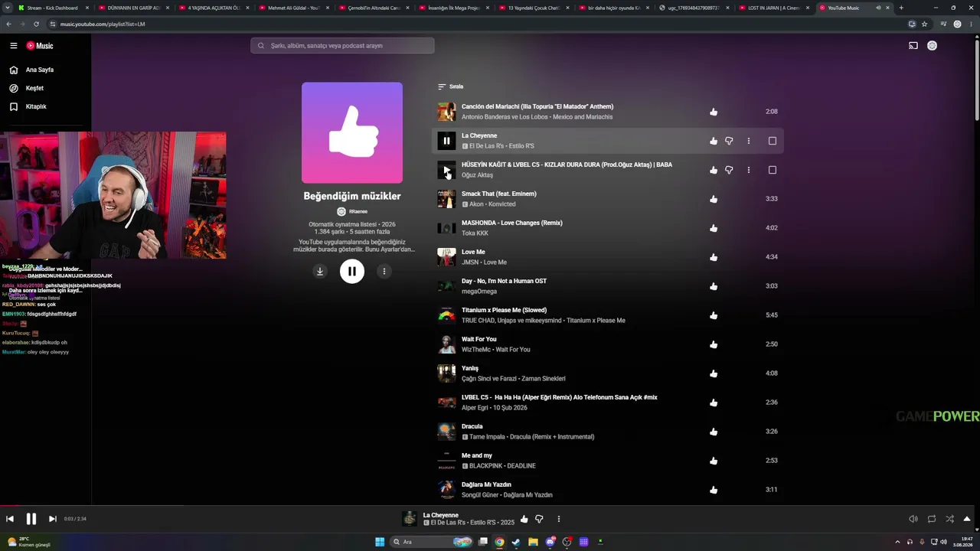Open KIZLAR DURA DURA row options
This screenshot has height=551, width=980.
click(749, 170)
